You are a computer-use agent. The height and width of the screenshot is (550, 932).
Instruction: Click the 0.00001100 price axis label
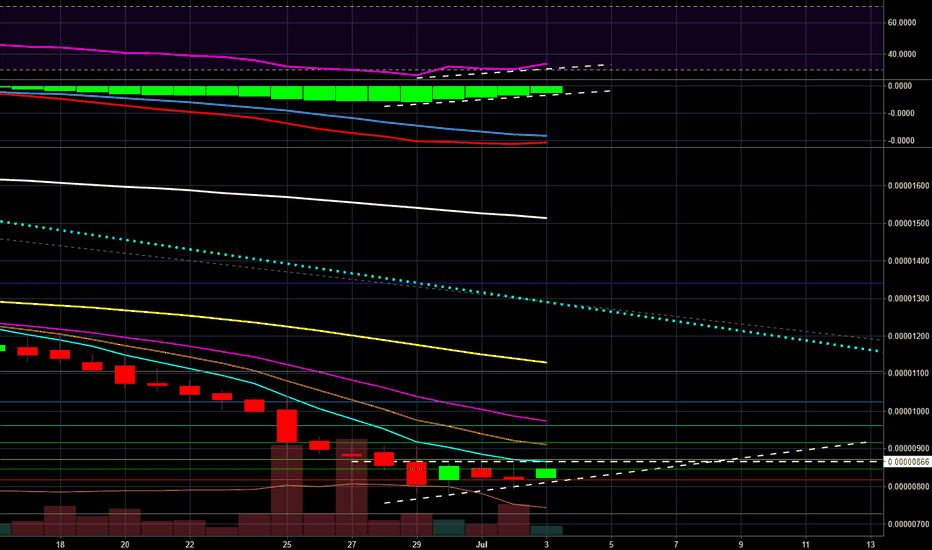pyautogui.click(x=908, y=373)
